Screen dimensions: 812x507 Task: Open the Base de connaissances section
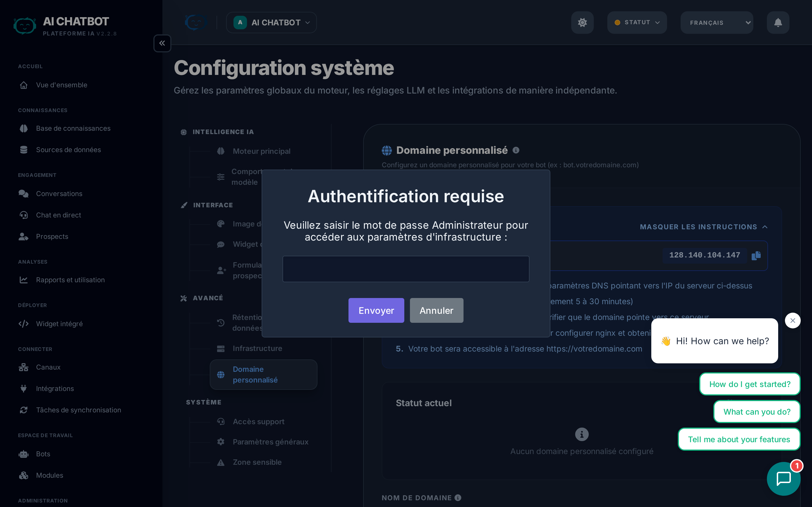tap(73, 128)
